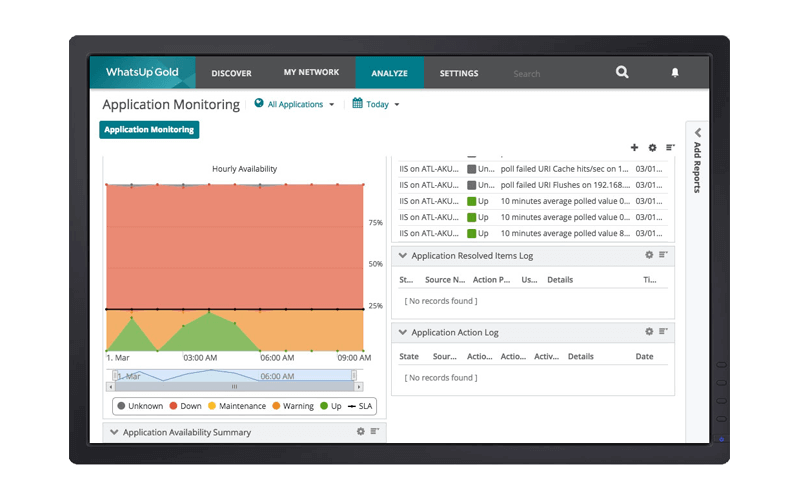This screenshot has height=500, width=800.
Task: Click the Activ... column header in Action Log
Action: tap(546, 356)
